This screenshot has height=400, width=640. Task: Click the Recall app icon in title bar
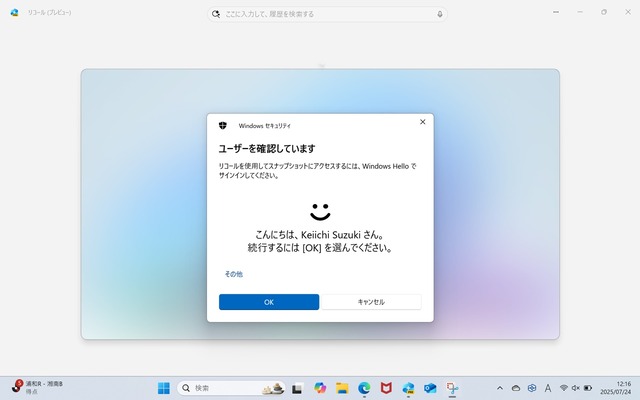coord(15,12)
